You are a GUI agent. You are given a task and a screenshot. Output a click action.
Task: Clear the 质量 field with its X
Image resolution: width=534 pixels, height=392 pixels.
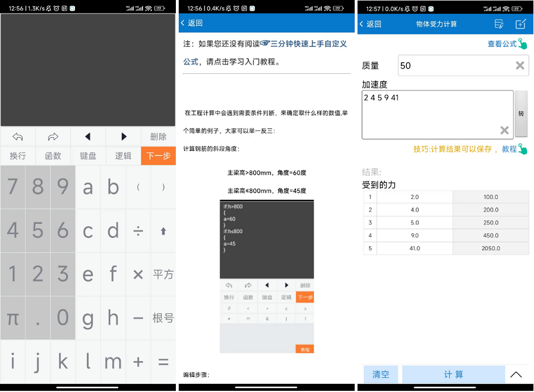[520, 66]
